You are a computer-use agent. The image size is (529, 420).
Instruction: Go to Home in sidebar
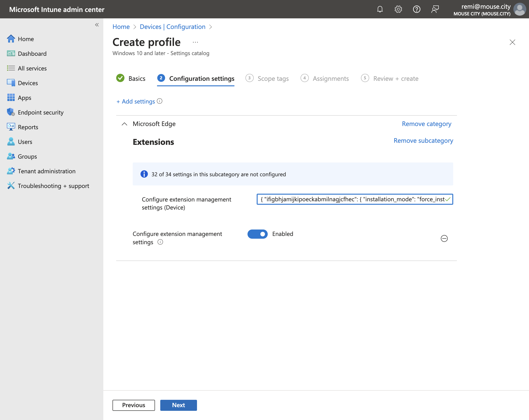(20, 39)
